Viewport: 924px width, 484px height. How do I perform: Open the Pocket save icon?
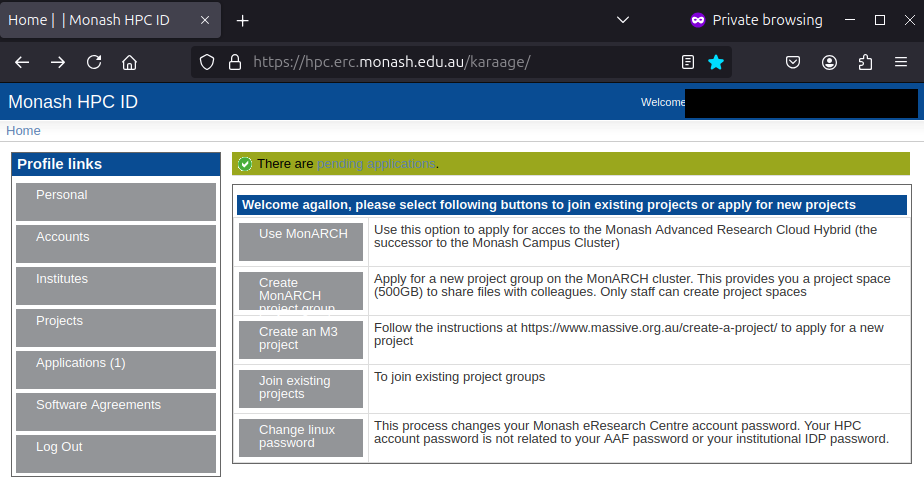tap(792, 62)
